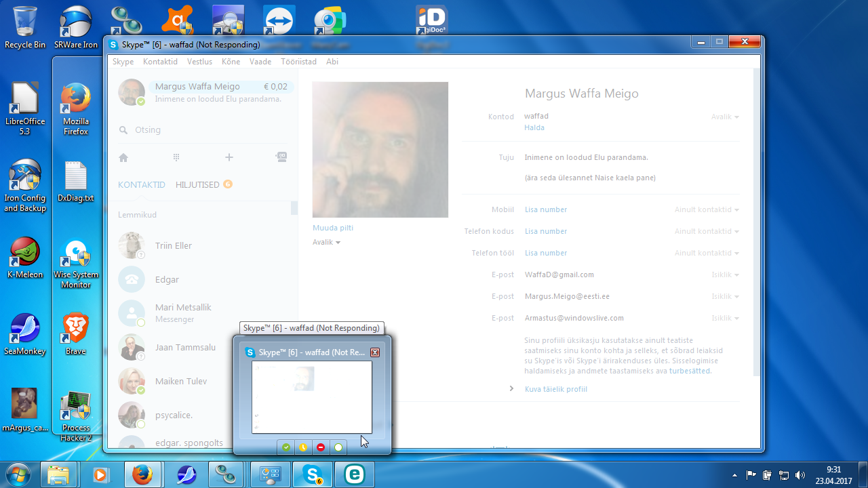Select the Iron Config and Backup icon
This screenshot has width=868, height=488.
tap(25, 186)
